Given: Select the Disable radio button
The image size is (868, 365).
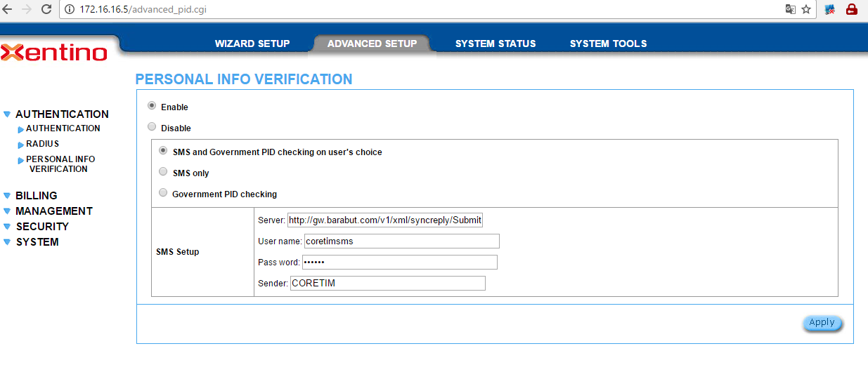Looking at the screenshot, I should [152, 127].
